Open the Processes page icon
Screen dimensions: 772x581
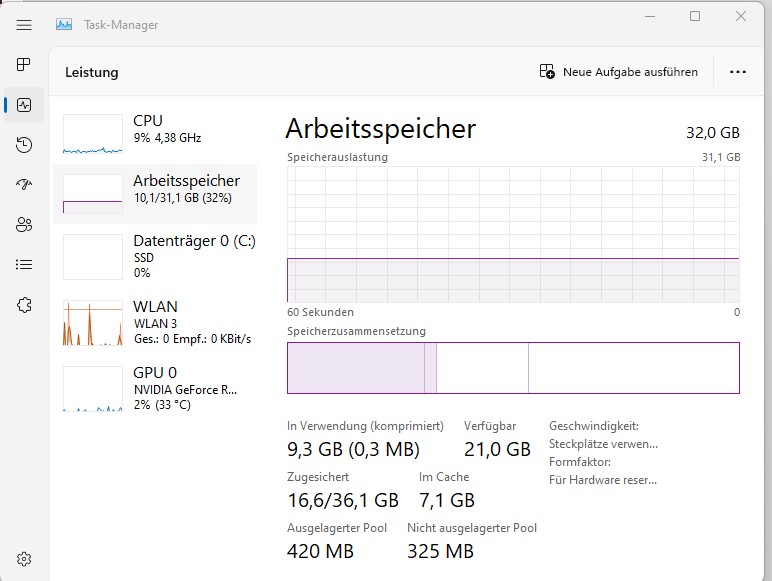pos(24,65)
